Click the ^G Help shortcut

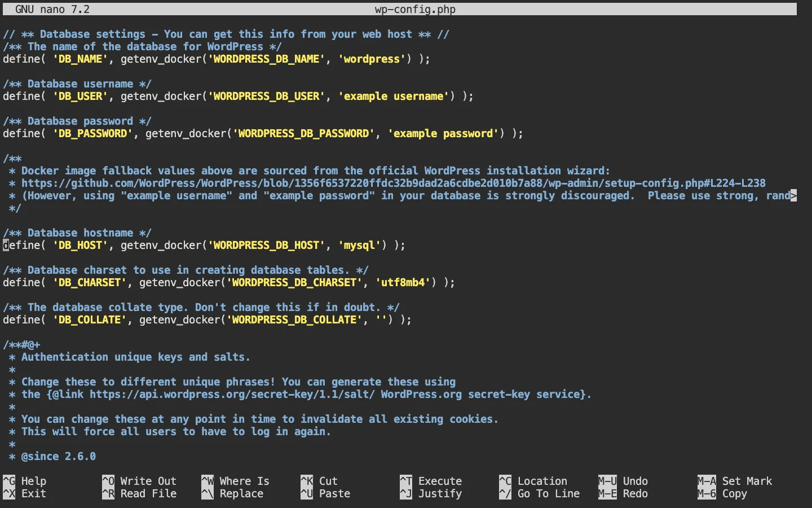[x=25, y=481]
